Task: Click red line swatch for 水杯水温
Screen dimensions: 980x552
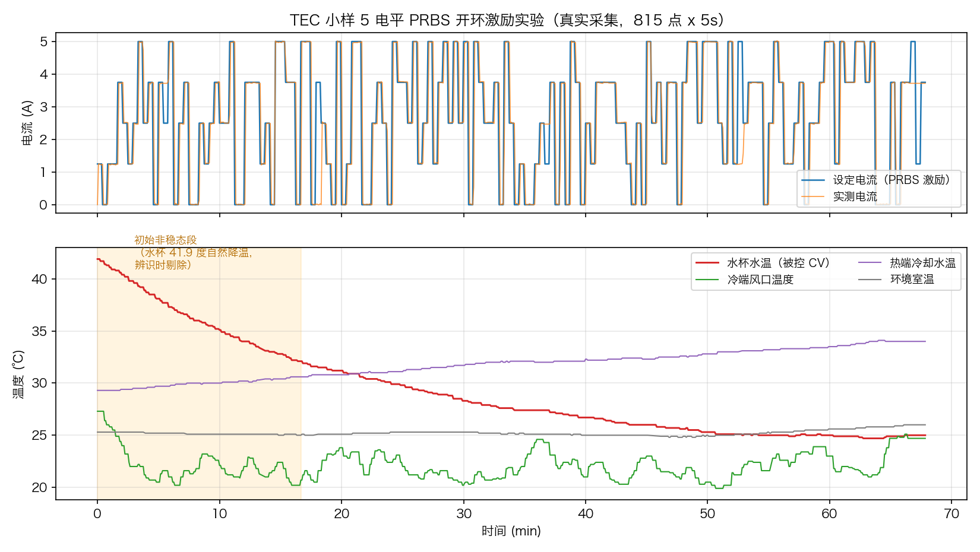Action: click(707, 263)
